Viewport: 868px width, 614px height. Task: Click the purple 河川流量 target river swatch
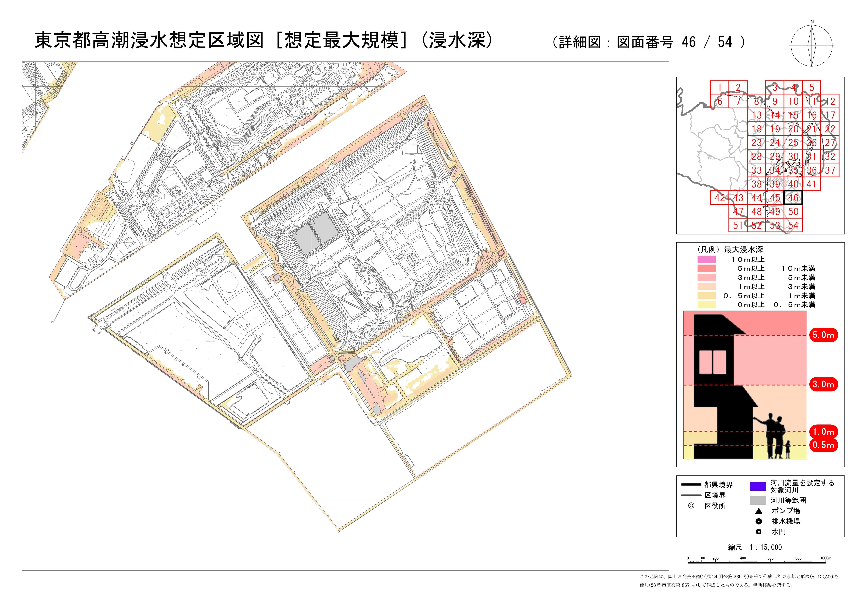(758, 486)
